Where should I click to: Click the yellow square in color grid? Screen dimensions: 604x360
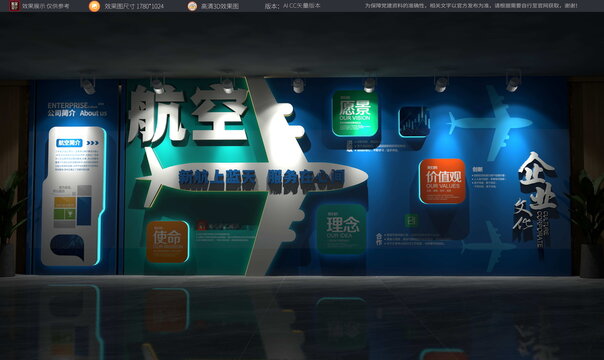coord(64,203)
